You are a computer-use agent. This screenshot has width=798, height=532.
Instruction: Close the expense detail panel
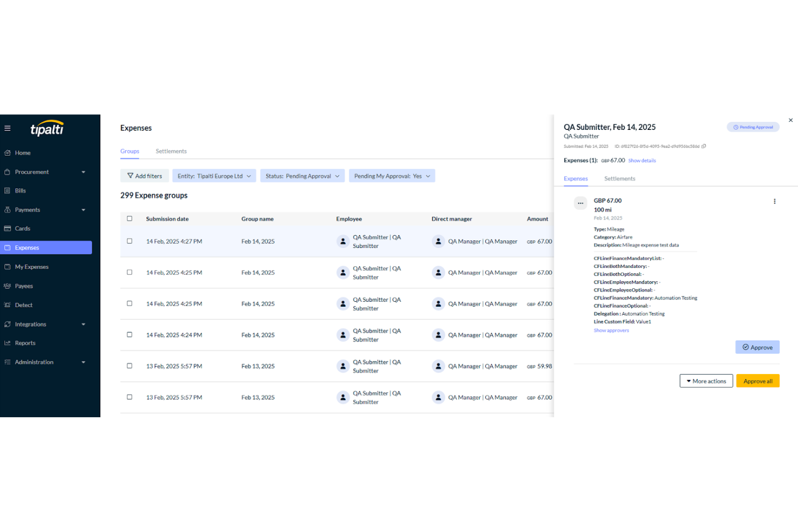[790, 120]
